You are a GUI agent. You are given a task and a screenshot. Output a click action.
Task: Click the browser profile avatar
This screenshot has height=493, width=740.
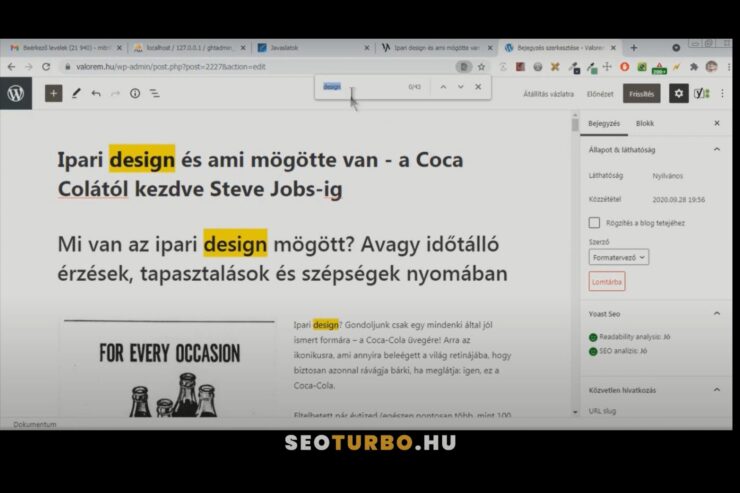711,67
